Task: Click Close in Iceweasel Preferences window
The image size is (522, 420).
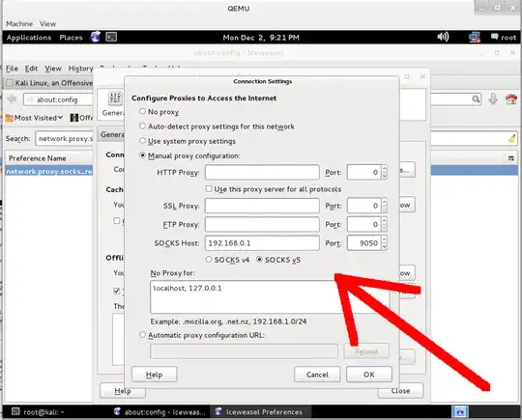Action: 400,391
